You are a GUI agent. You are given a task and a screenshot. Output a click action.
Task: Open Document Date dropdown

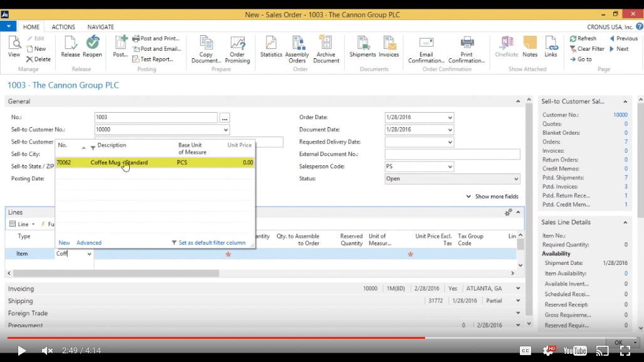(450, 130)
